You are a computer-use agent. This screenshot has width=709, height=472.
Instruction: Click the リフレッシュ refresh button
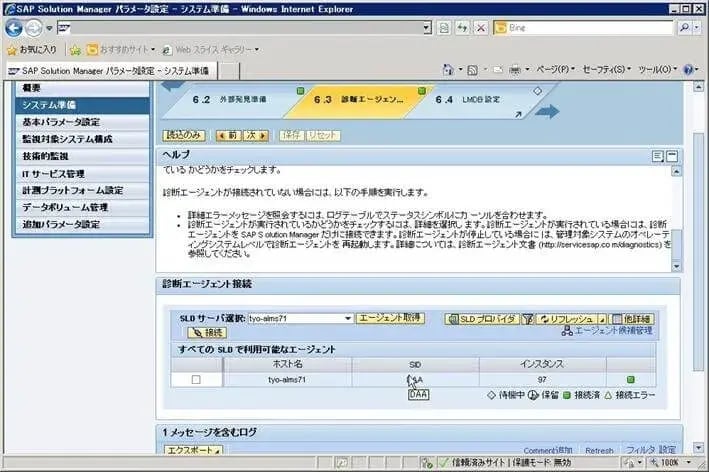pos(567,319)
